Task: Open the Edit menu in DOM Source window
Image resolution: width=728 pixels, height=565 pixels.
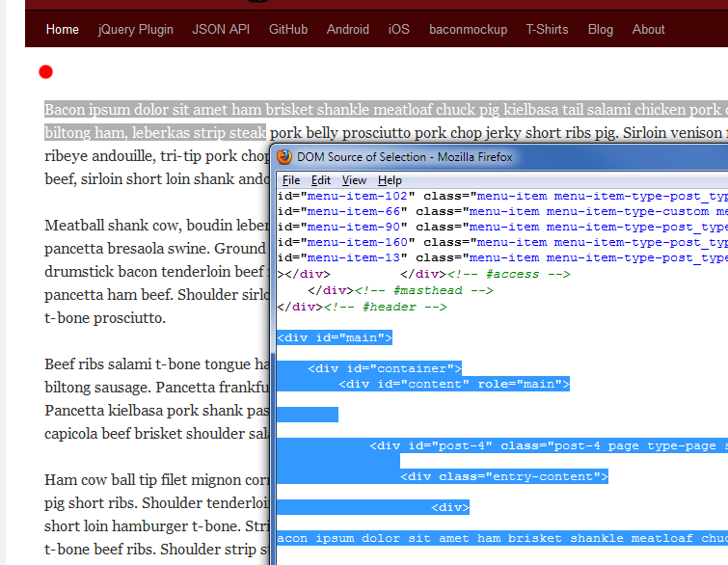Action: [x=321, y=180]
